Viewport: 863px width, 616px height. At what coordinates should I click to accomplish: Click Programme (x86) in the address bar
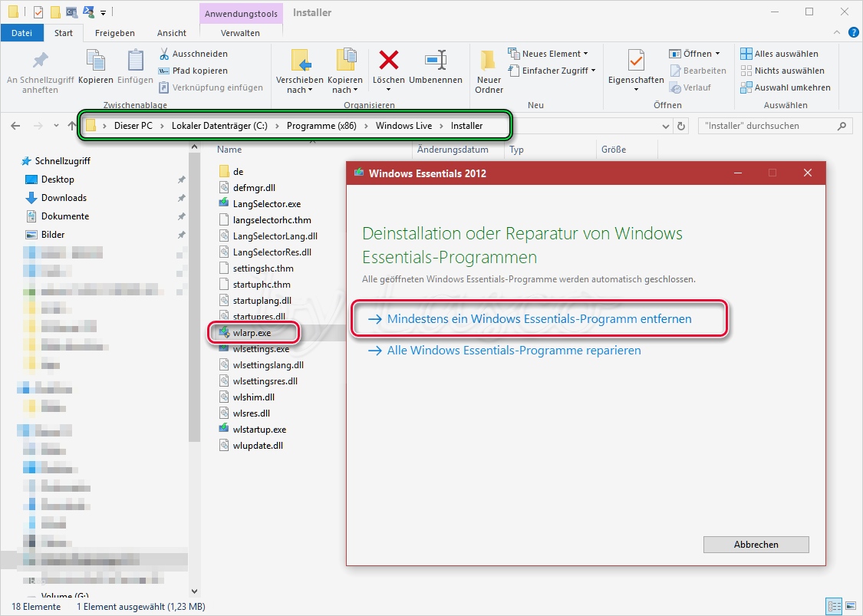pyautogui.click(x=321, y=126)
